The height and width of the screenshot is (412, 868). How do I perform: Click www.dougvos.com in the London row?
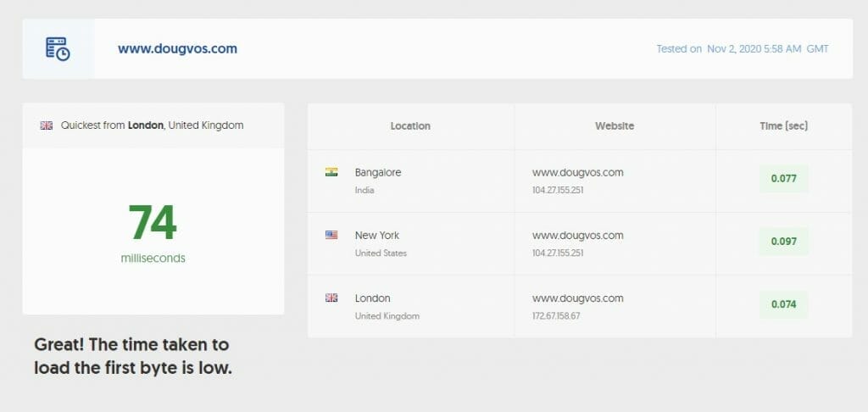click(x=578, y=298)
